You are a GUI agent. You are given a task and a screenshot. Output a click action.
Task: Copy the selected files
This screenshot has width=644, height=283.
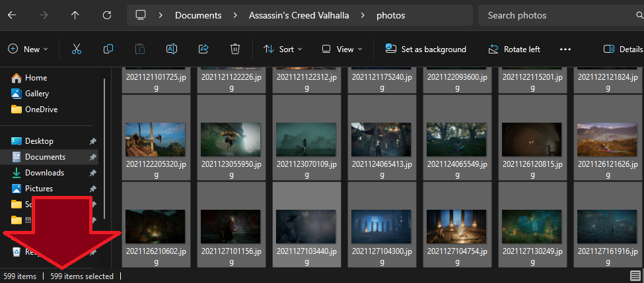coord(108,49)
